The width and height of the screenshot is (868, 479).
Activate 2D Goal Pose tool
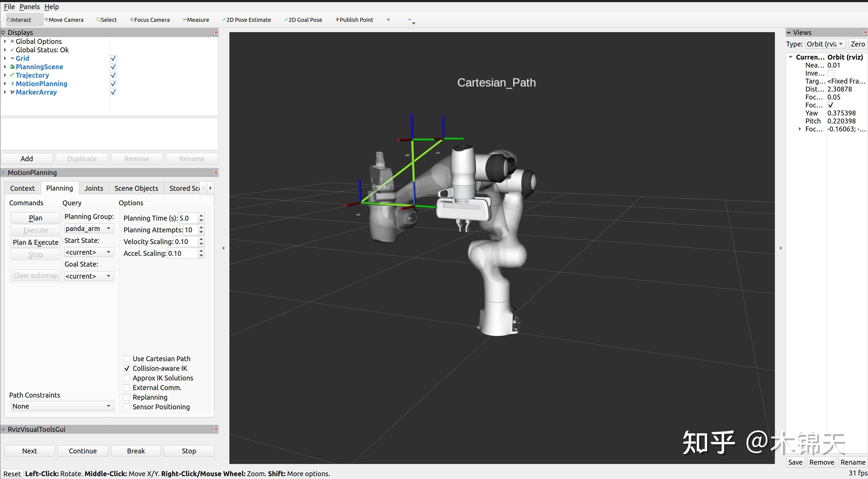tap(303, 20)
